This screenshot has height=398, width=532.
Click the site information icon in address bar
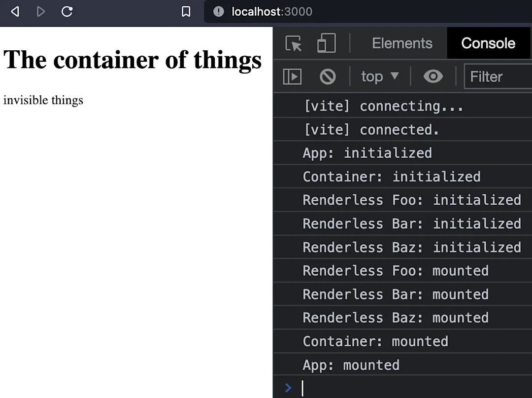pyautogui.click(x=218, y=11)
